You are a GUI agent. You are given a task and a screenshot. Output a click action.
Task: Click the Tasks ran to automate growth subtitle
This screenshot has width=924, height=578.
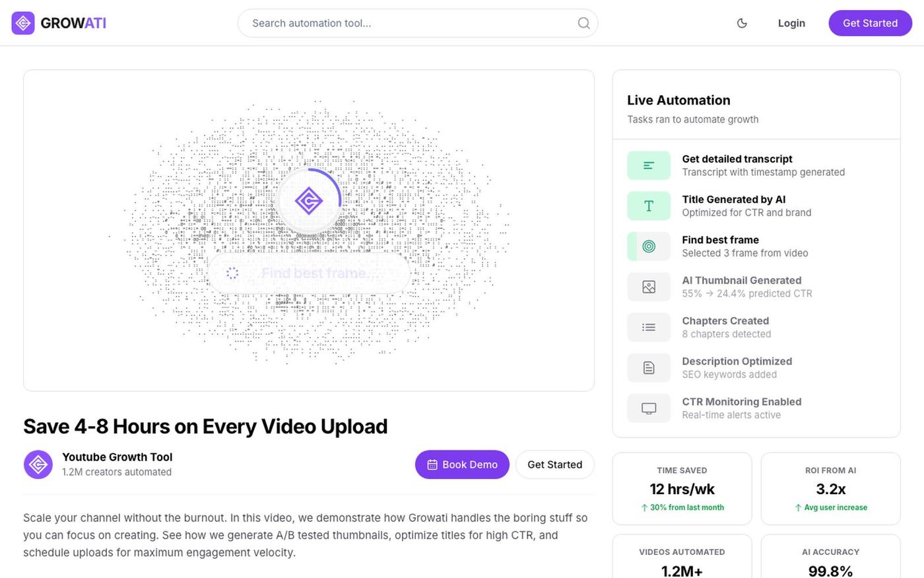(693, 120)
